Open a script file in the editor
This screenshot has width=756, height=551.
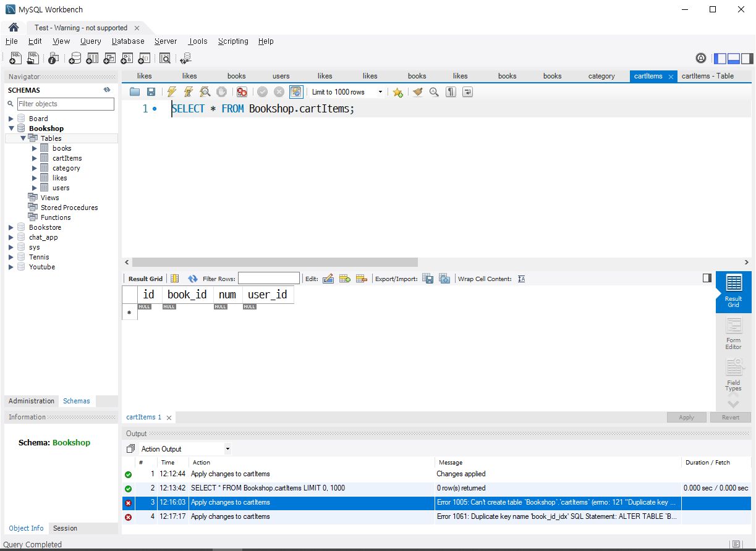(135, 91)
